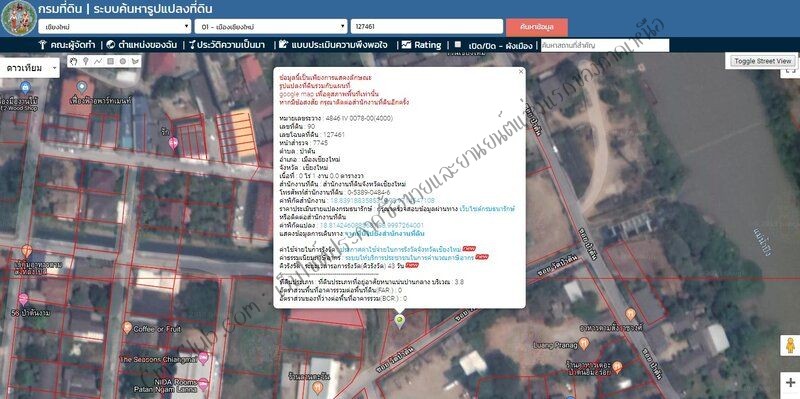This screenshot has height=399, width=800.
Task: Pick the draw circle tool
Action: [x=123, y=61]
